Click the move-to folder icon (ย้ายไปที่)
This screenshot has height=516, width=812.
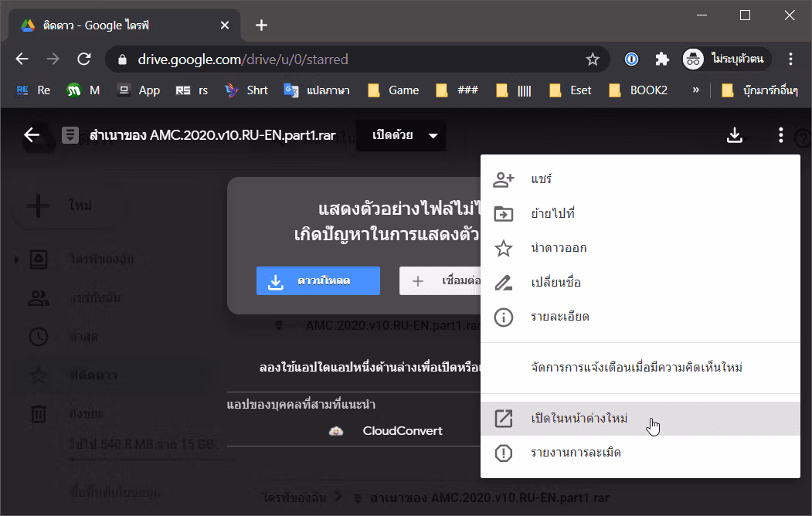click(x=504, y=214)
